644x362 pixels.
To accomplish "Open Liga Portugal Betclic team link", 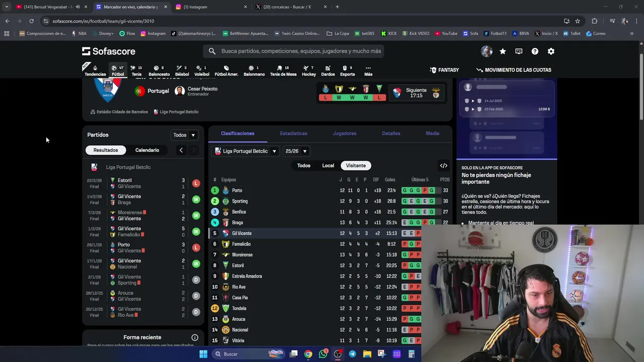I will (x=176, y=112).
